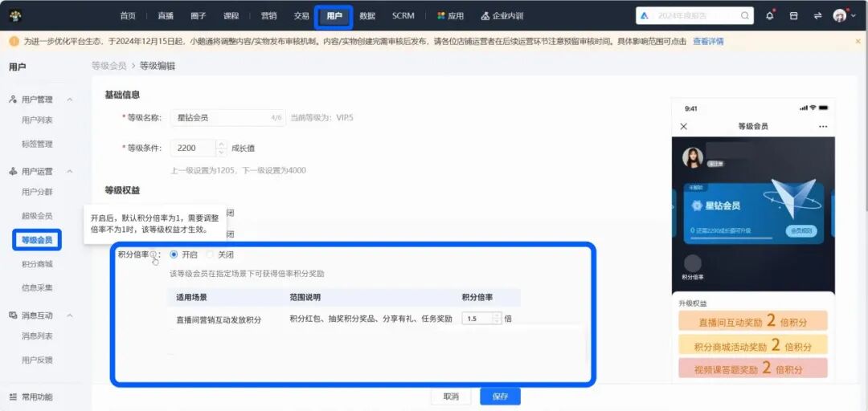Open 等级会员 in sidebar

tap(37, 240)
